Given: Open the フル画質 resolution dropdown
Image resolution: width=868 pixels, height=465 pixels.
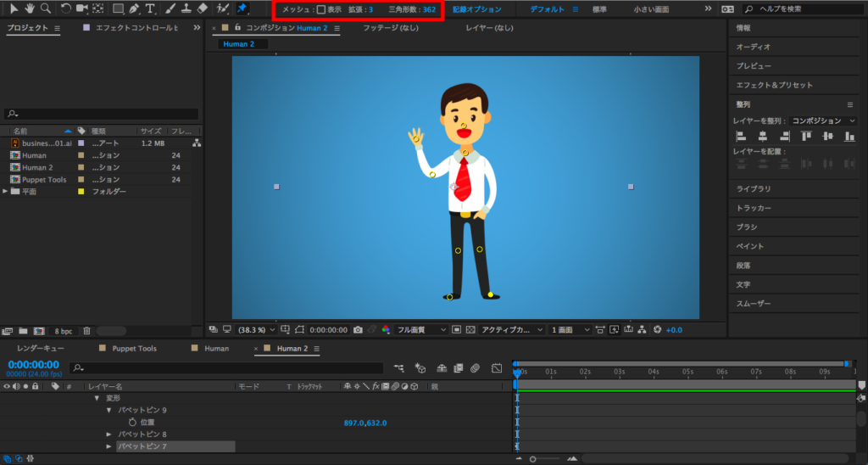Looking at the screenshot, I should 420,329.
